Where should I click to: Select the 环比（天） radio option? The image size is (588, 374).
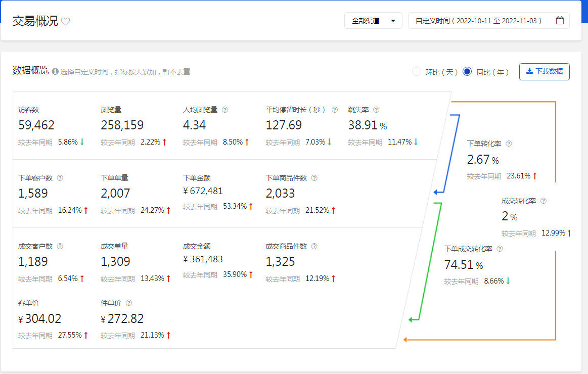[417, 72]
